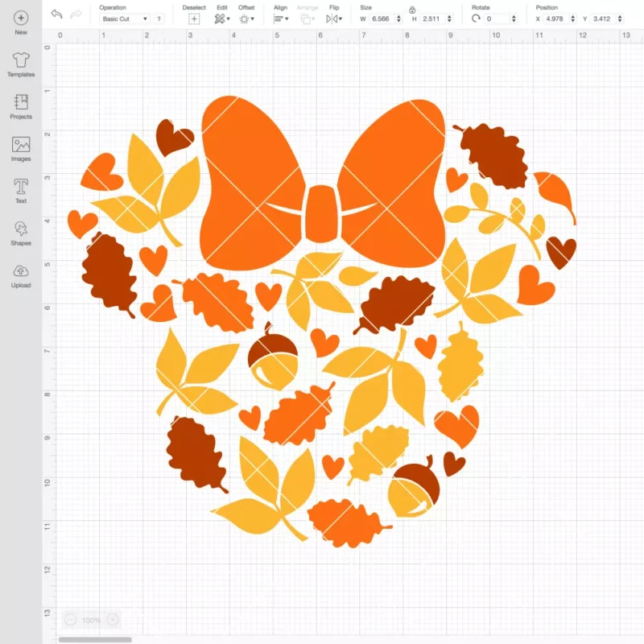Click the horizontal scrollbar at canvas bottom
Screen dimensions: 644x644
pos(95,639)
